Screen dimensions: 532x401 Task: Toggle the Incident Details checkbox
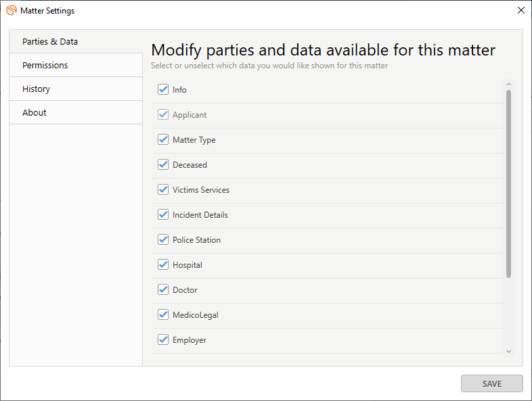coord(163,214)
